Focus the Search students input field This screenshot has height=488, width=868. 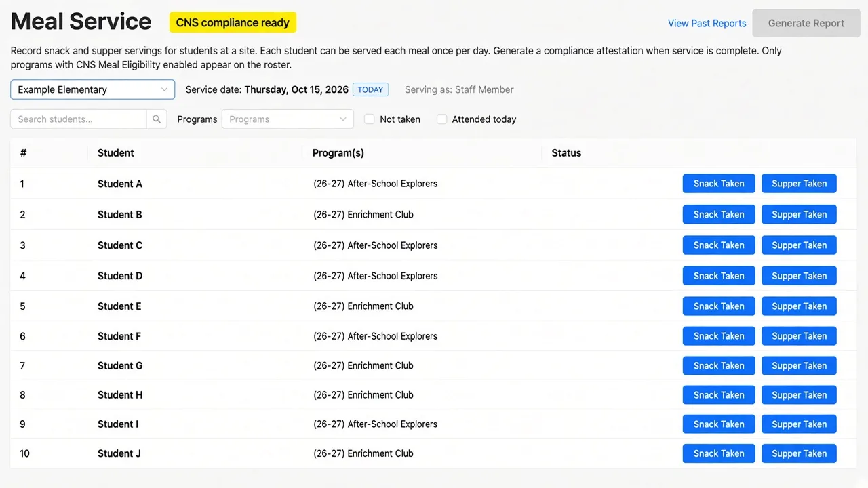(79, 119)
